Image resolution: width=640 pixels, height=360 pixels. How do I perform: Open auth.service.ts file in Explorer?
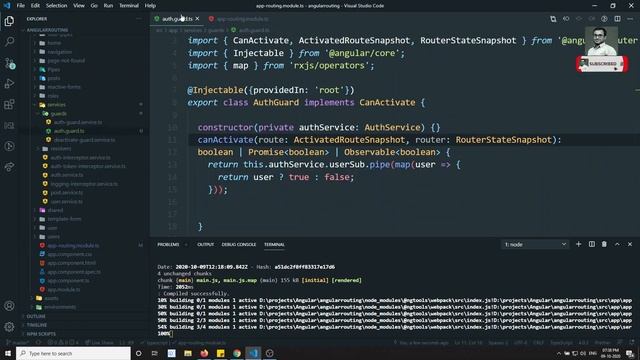tap(67, 175)
